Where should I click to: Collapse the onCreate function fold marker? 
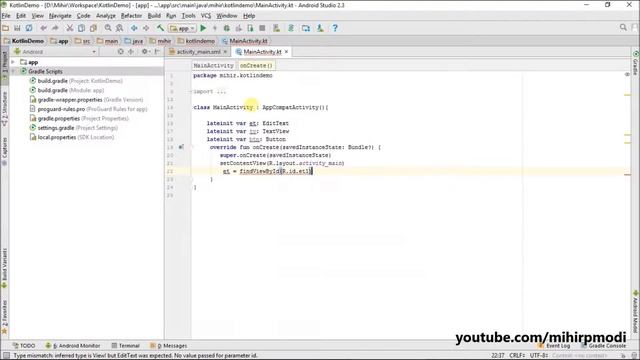[x=191, y=147]
